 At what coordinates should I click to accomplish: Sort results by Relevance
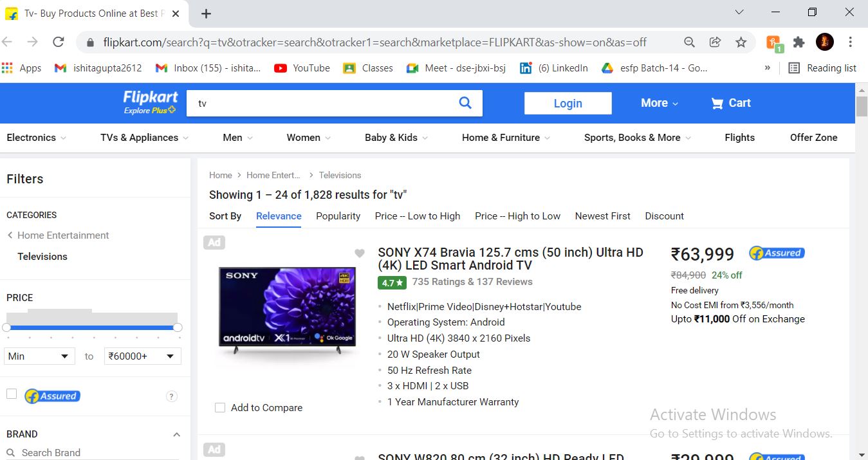click(x=279, y=216)
